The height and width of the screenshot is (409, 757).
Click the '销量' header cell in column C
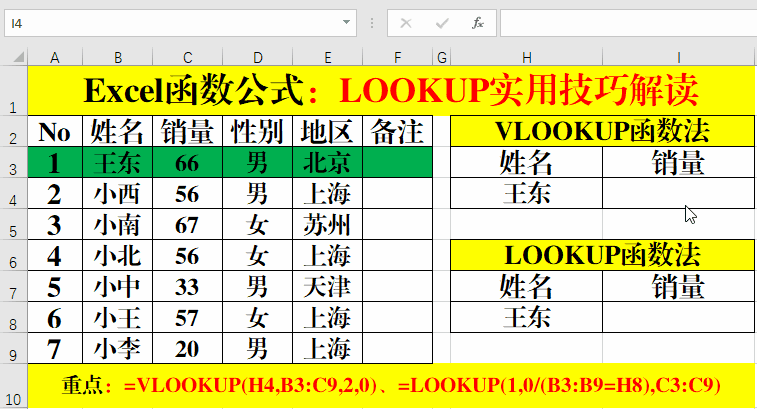tap(188, 131)
